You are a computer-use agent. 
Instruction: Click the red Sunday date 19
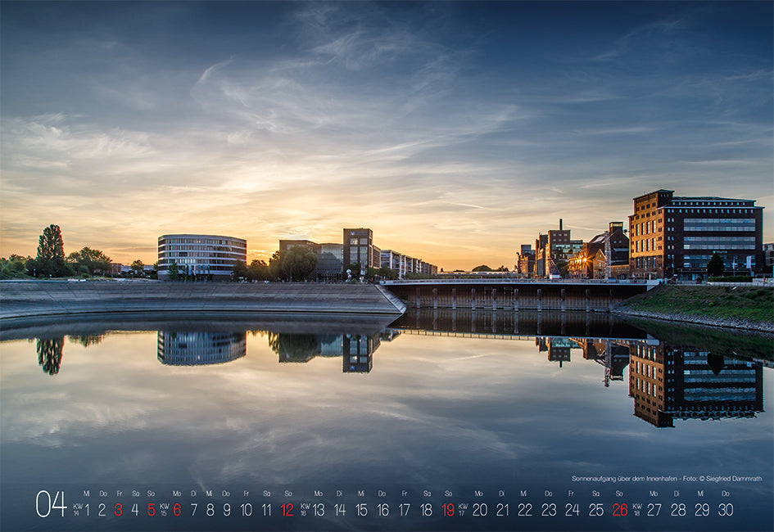pos(448,510)
